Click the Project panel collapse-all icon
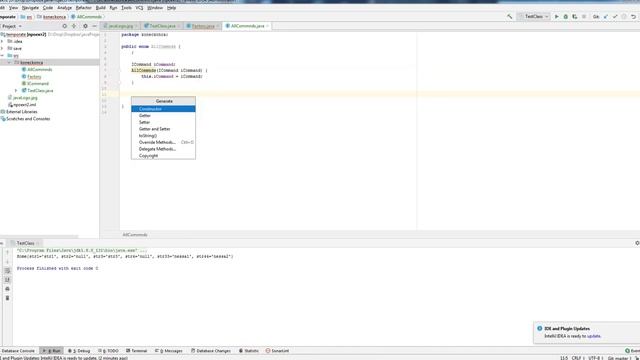Image resolution: width=640 pixels, height=360 pixels. [74, 26]
